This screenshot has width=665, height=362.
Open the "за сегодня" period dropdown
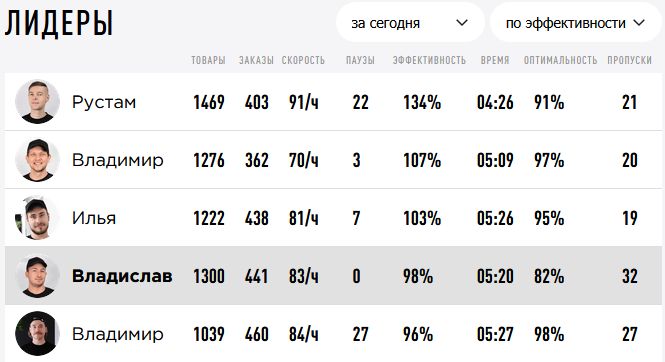coord(410,22)
